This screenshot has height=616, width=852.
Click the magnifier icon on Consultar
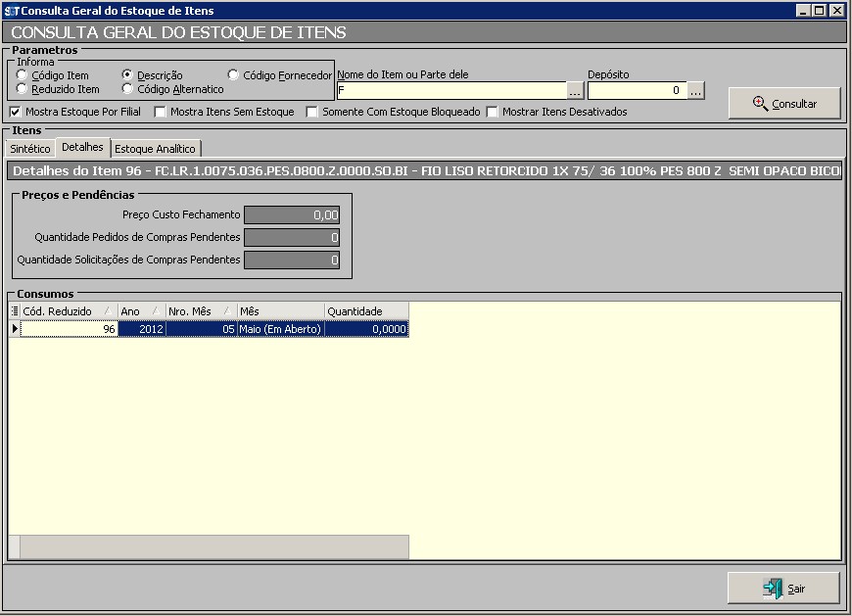(760, 103)
